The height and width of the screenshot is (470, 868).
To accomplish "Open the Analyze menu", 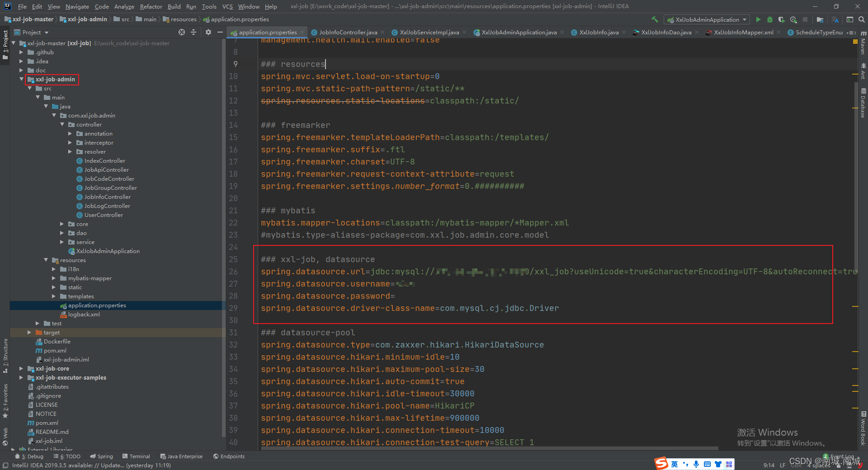I will click(124, 6).
